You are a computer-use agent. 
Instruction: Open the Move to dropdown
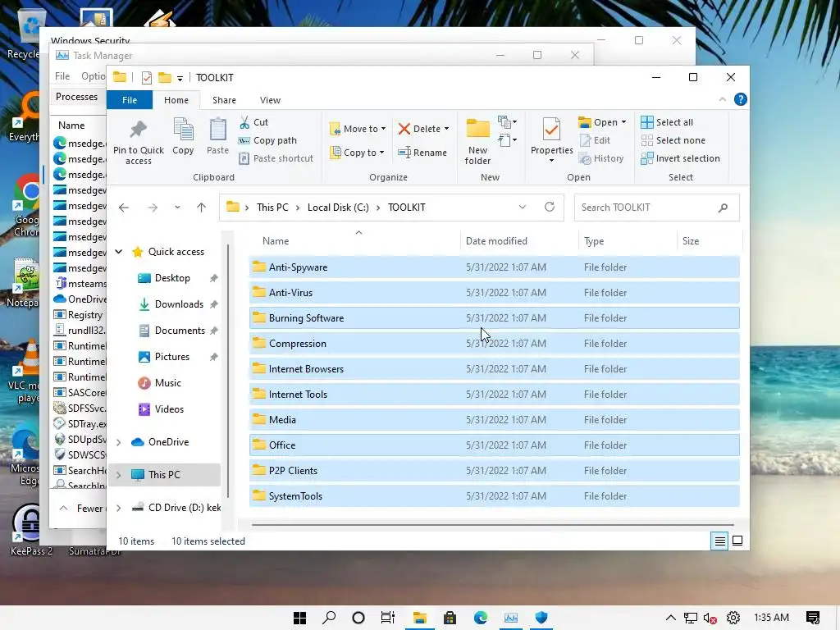(x=358, y=129)
